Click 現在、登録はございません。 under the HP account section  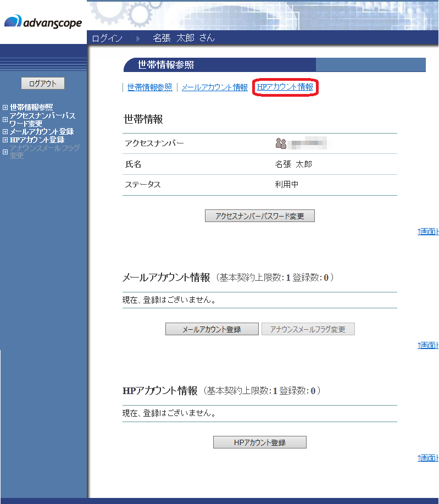[169, 413]
